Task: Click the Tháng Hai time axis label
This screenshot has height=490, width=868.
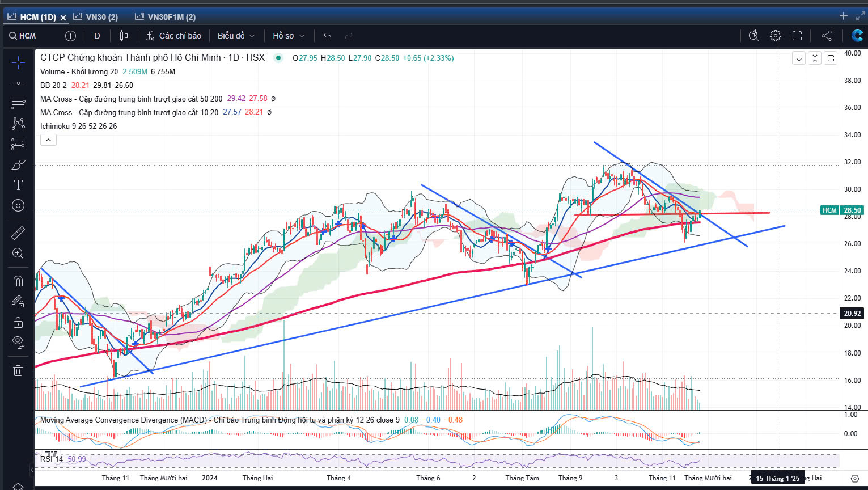Action: click(x=257, y=478)
